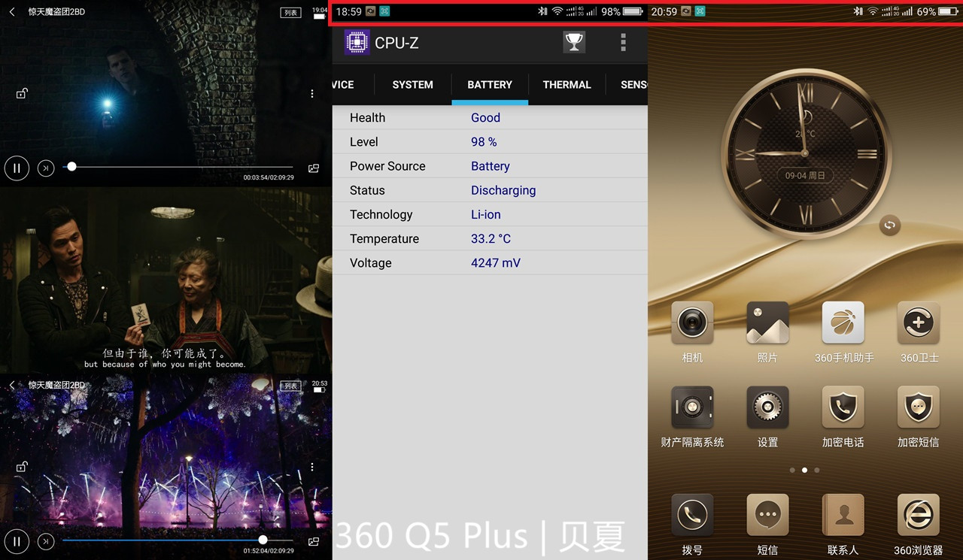Click the Technology value "Li-ion"
The width and height of the screenshot is (963, 560).
pos(485,214)
